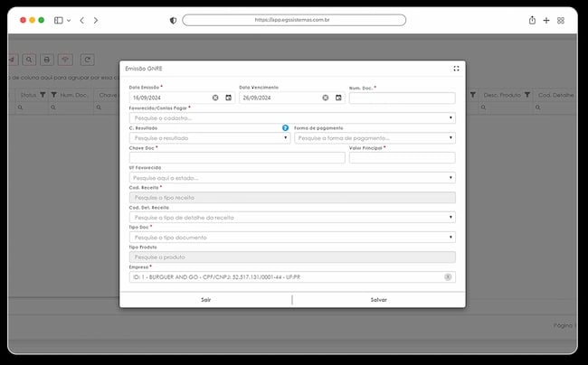Open the sidebar menu chevron in browser toolbar
The image size is (588, 365).
coord(69,21)
